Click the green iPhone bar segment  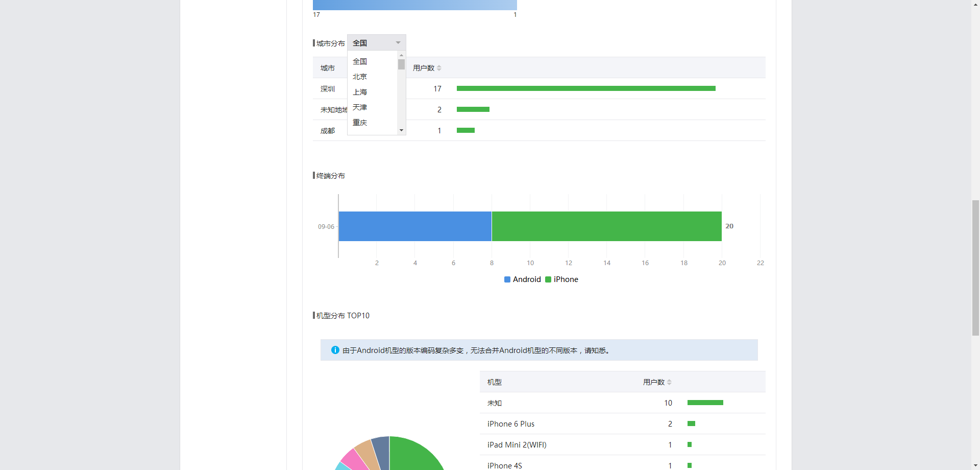(x=606, y=226)
